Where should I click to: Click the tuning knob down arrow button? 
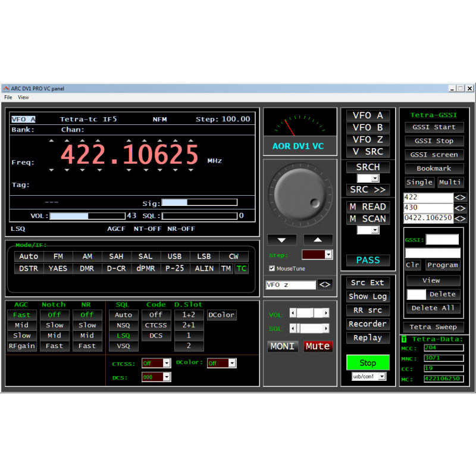281,240
